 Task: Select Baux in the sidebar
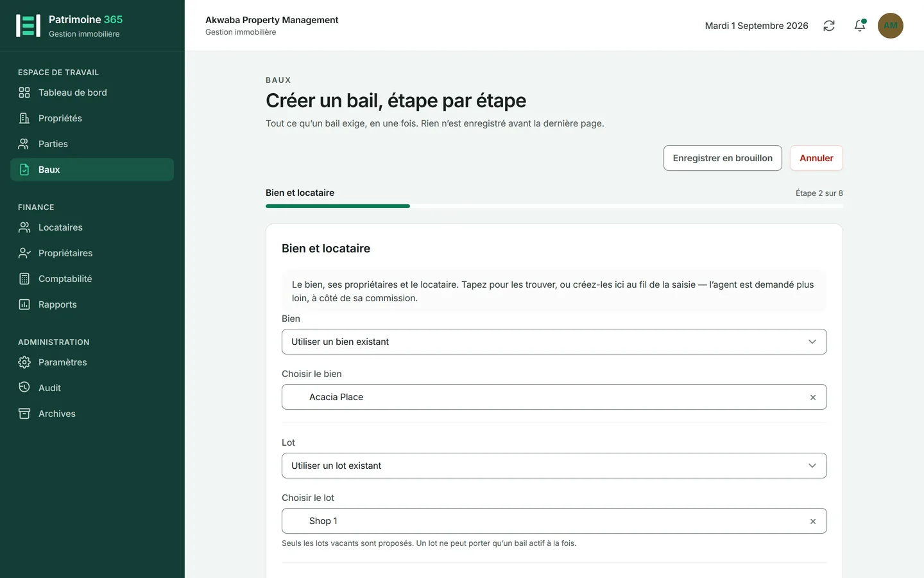[92, 170]
